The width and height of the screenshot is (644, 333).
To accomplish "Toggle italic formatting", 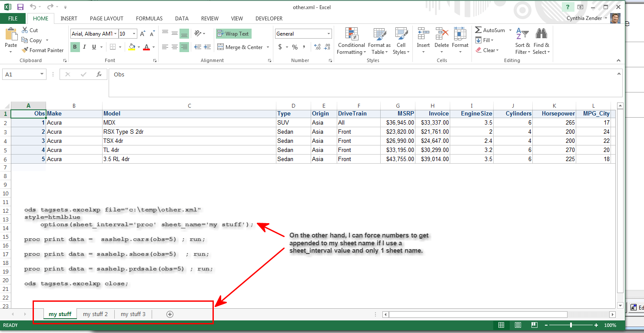I will pos(84,46).
